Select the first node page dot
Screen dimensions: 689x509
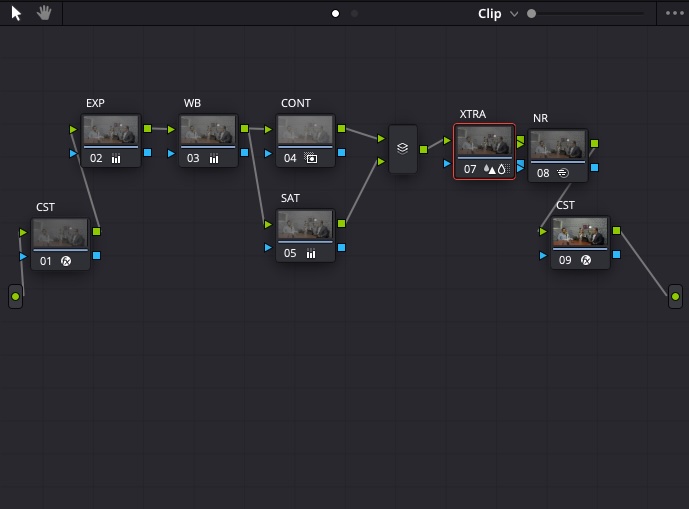[x=335, y=14]
